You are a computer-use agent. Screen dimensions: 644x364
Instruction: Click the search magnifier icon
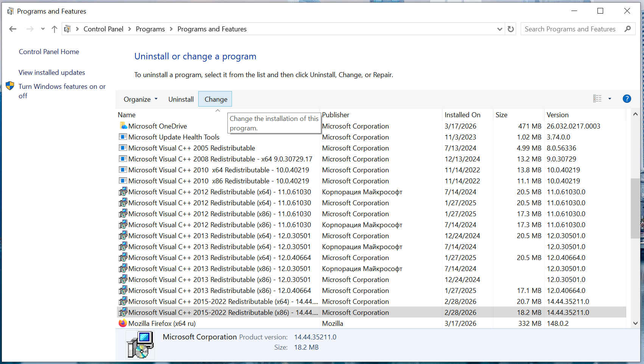click(x=628, y=29)
